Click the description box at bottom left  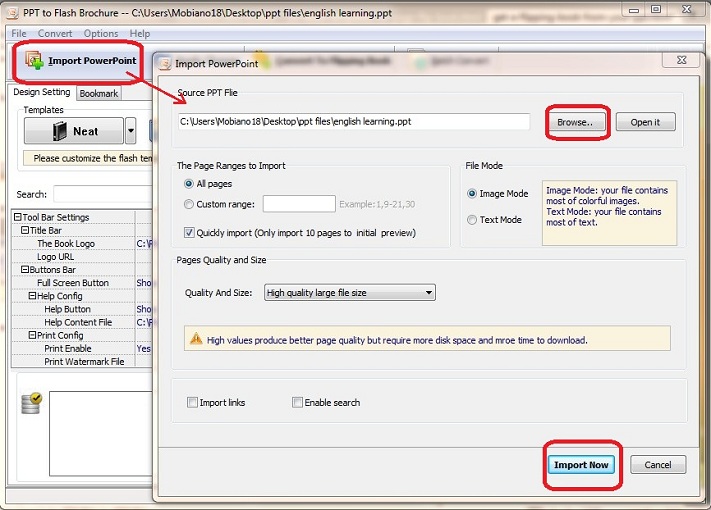tap(101, 434)
